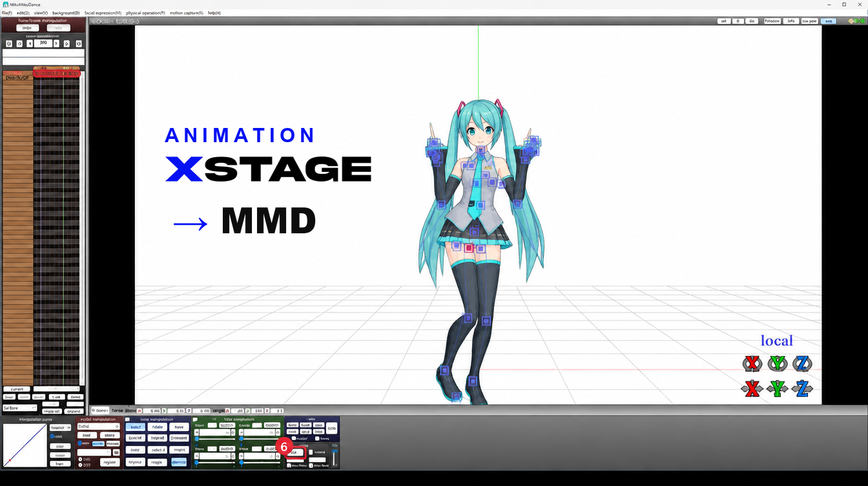Screen dimensions: 868x486
Task: Toggle the repeat checkbox in play panel
Action: pos(311,452)
